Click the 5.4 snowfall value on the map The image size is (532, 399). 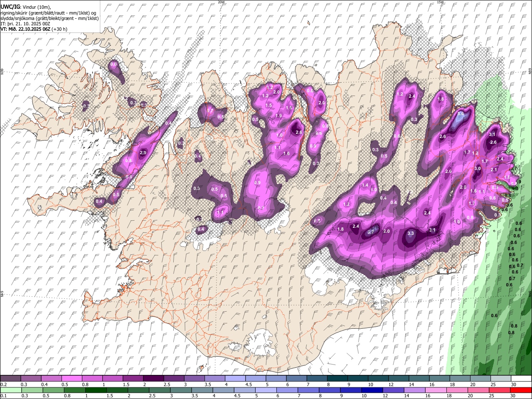[461, 114]
